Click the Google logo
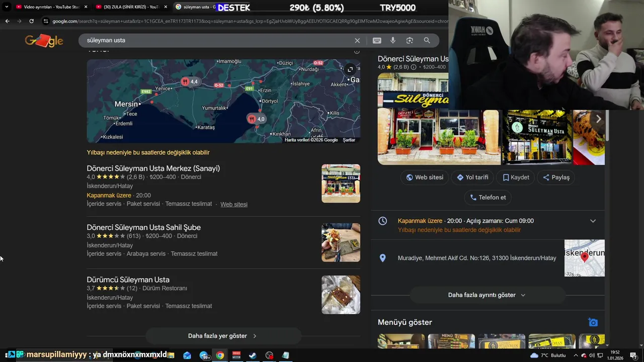 coord(44,41)
